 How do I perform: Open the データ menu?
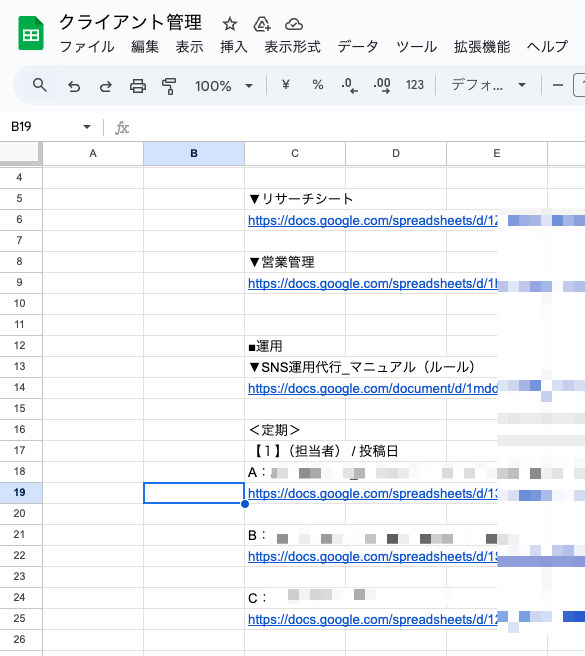point(358,47)
